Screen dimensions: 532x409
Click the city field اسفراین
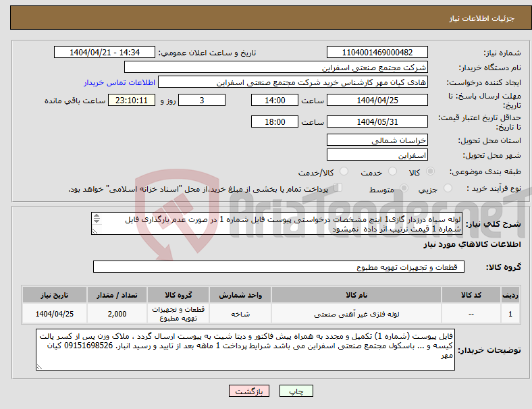click(377, 155)
